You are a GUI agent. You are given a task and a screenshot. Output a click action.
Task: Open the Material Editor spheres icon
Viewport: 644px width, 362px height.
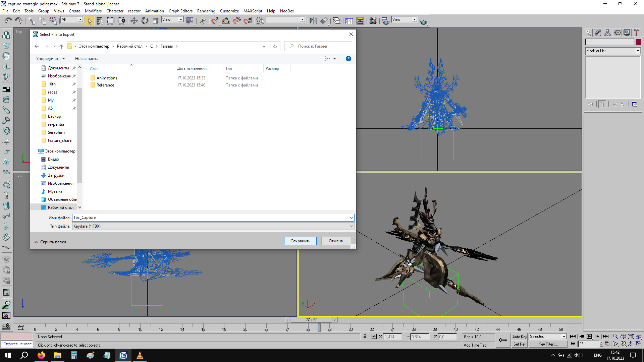click(x=373, y=21)
